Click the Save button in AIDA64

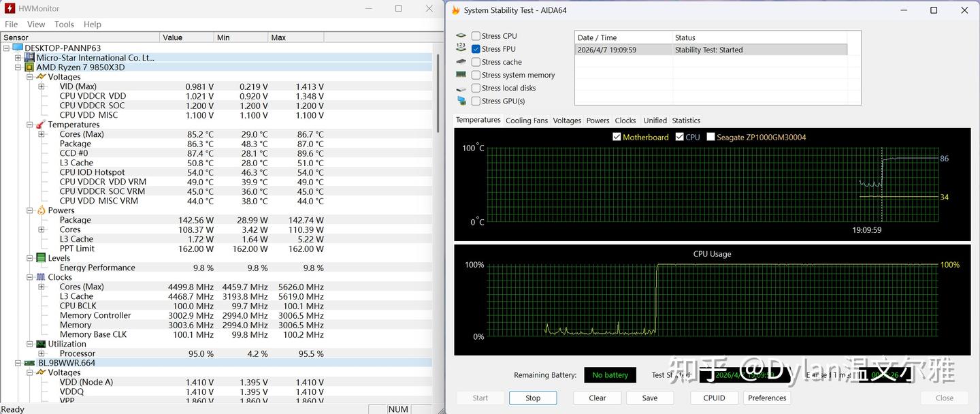pyautogui.click(x=650, y=398)
